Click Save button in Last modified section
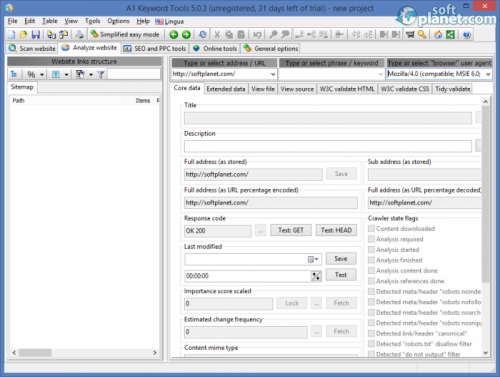500x377 pixels. coord(341,259)
